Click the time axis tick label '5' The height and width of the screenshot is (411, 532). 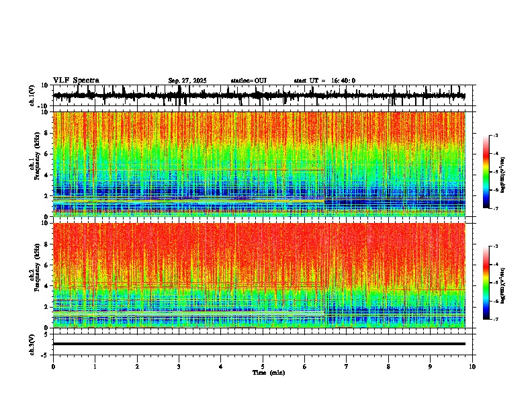pyautogui.click(x=263, y=367)
